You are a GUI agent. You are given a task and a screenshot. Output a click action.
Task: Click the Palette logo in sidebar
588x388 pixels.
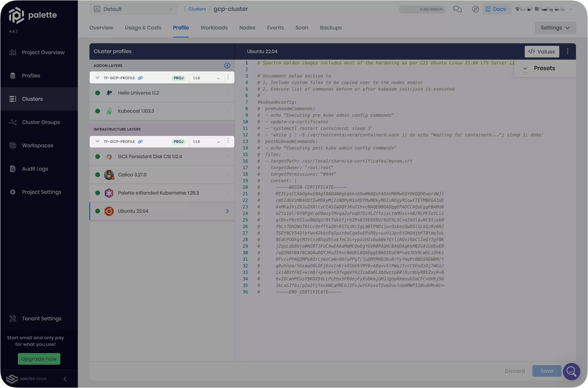33,15
